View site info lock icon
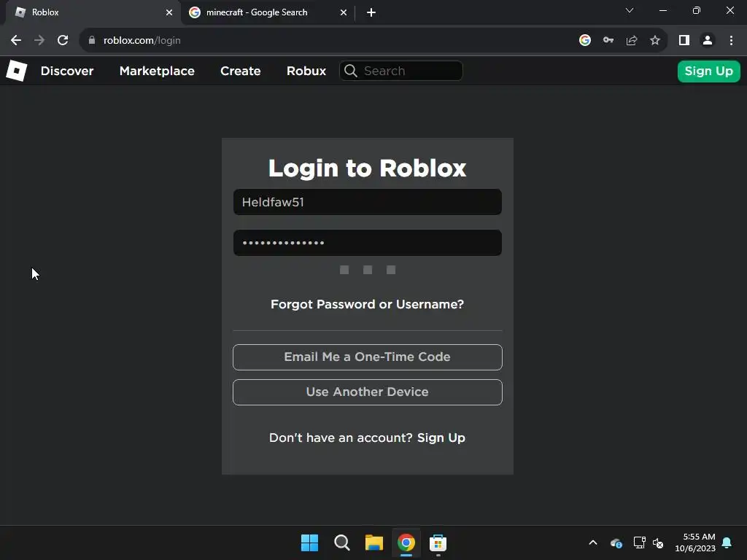 92,41
